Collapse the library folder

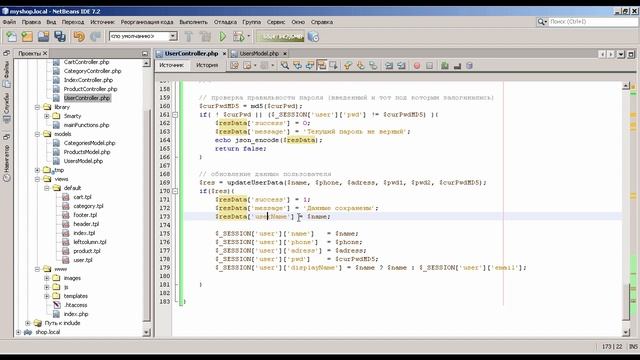point(37,107)
